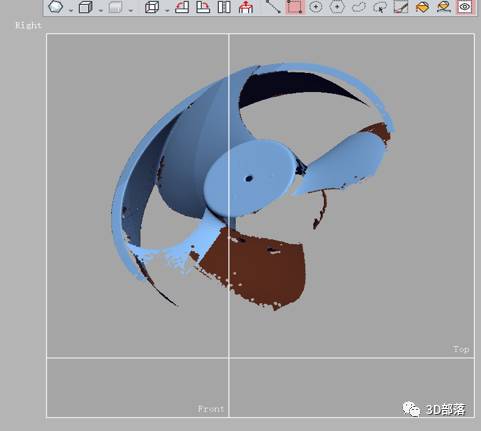Choose the line selection tool
Screen dimensions: 481x431
click(x=273, y=7)
